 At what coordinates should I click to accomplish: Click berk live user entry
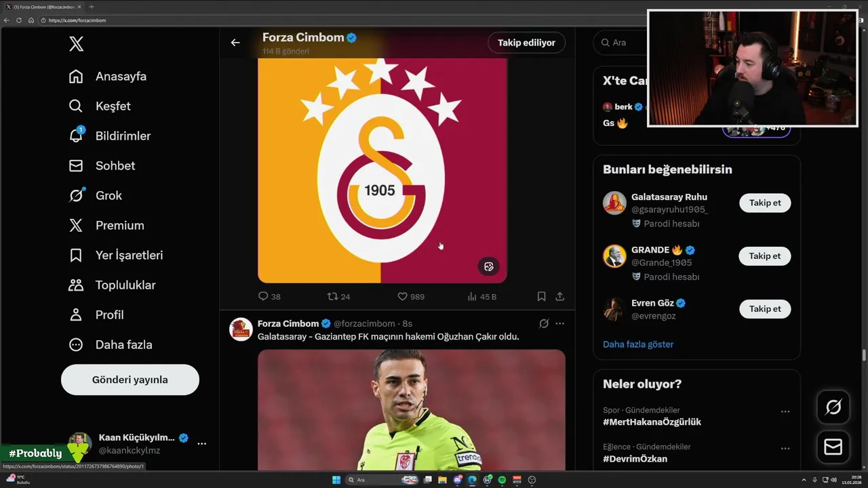623,107
